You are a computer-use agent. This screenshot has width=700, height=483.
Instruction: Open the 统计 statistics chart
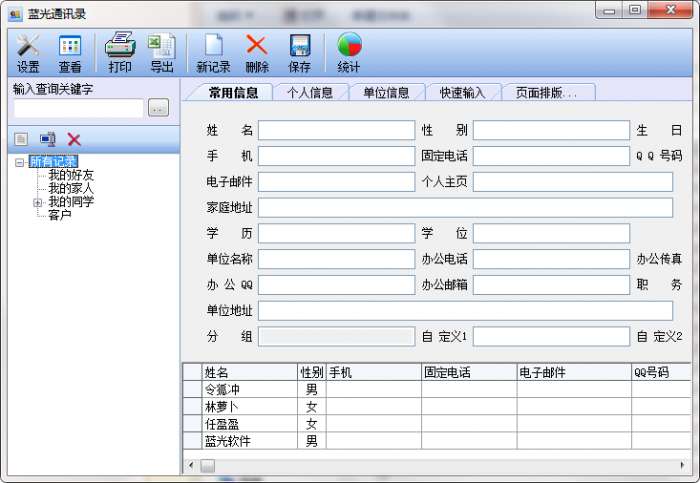coord(349,53)
